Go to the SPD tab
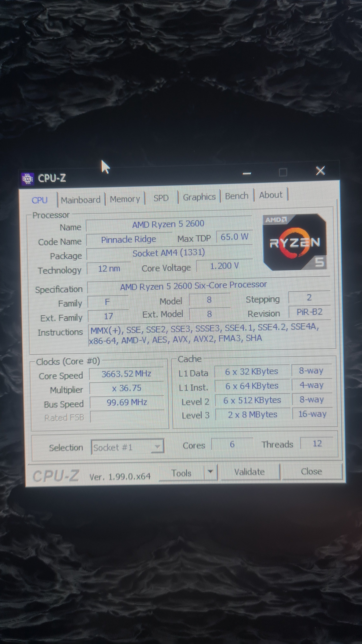 (161, 198)
